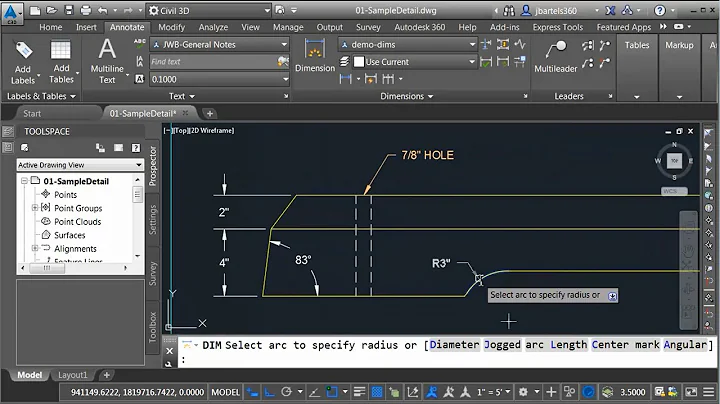Click the Diameter command option
Screen dimensions: 720x404
click(x=454, y=345)
